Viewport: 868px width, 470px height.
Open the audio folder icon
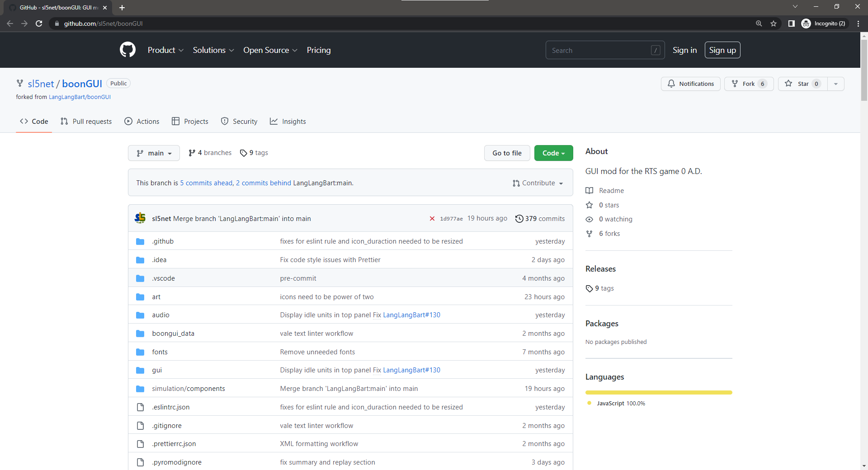140,315
